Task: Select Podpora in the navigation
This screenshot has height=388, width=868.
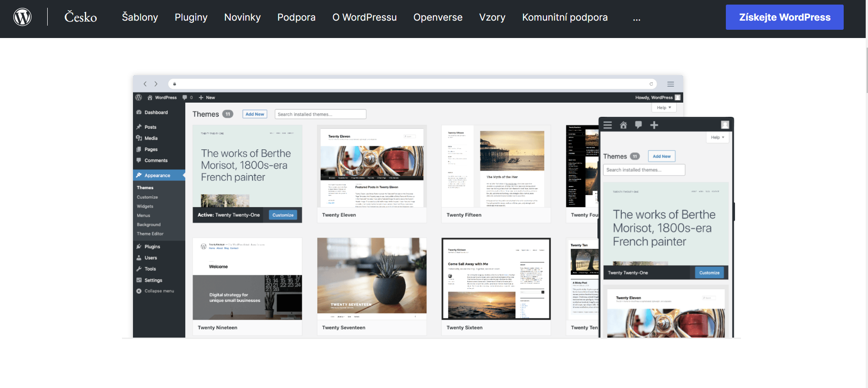Action: coord(296,17)
